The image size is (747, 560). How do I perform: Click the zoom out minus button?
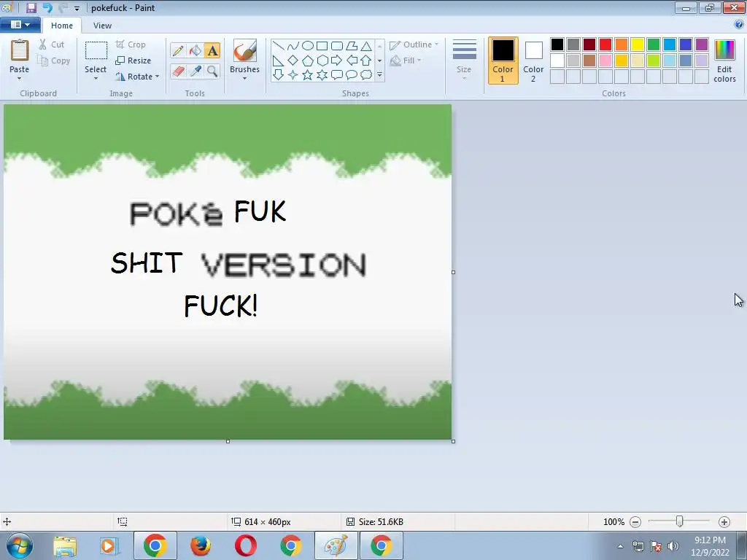click(635, 522)
